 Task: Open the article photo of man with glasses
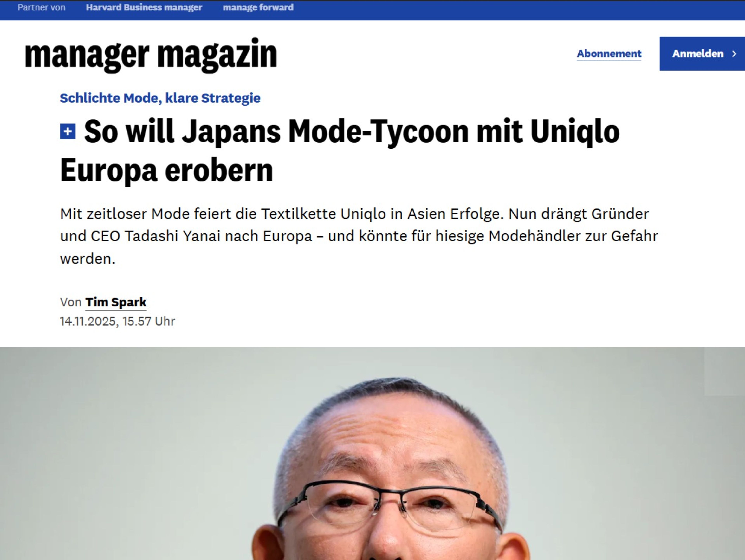click(x=372, y=453)
